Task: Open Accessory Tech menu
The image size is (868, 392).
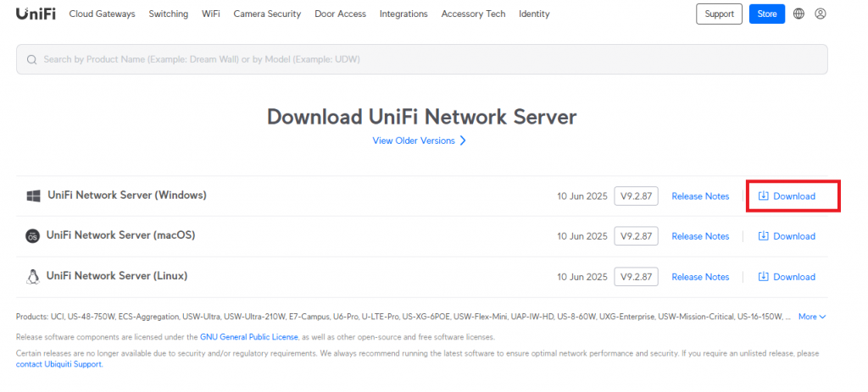Action: [x=473, y=14]
